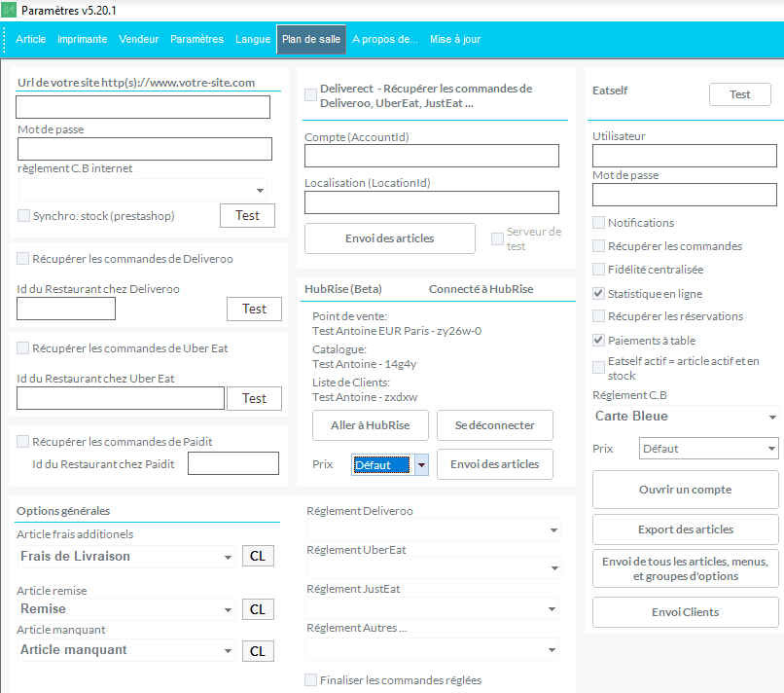784x693 pixels.
Task: Switch to the Imprimante tab
Action: click(x=82, y=39)
